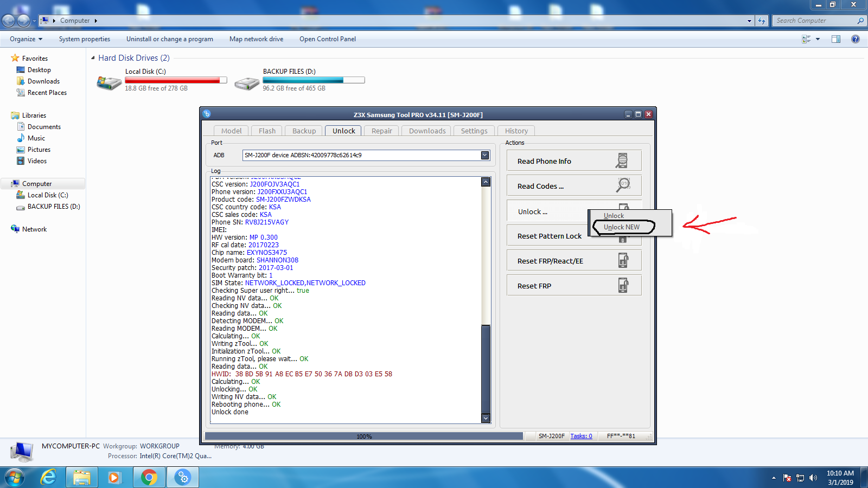This screenshot has height=488, width=868.
Task: Select Favorites in navigation pane
Action: coord(35,59)
